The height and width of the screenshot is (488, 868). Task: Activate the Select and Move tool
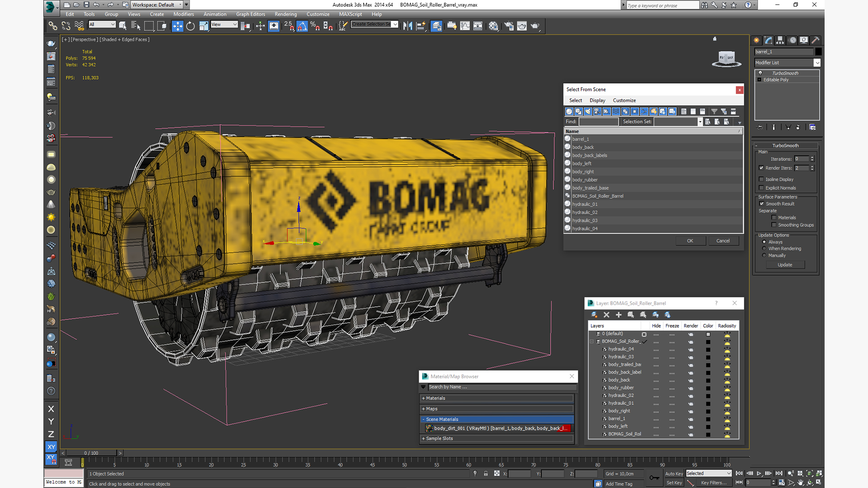coord(177,26)
